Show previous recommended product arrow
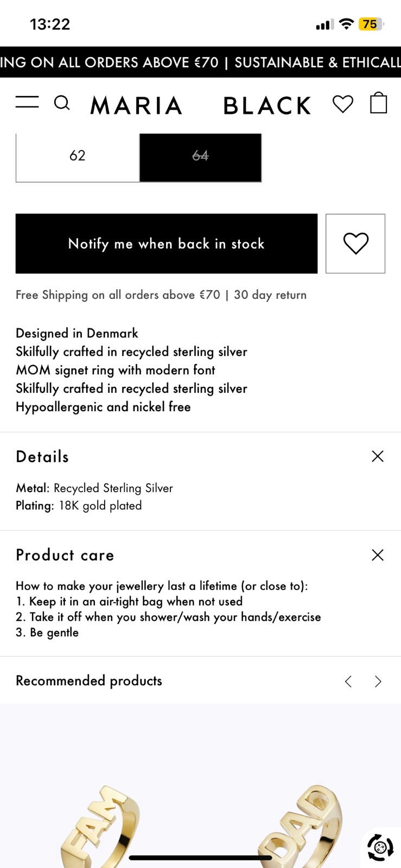The height and width of the screenshot is (868, 401). point(348,681)
